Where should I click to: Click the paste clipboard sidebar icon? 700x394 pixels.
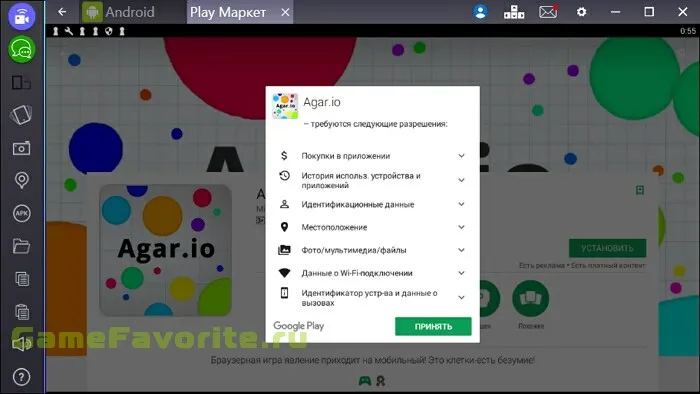pos(22,311)
